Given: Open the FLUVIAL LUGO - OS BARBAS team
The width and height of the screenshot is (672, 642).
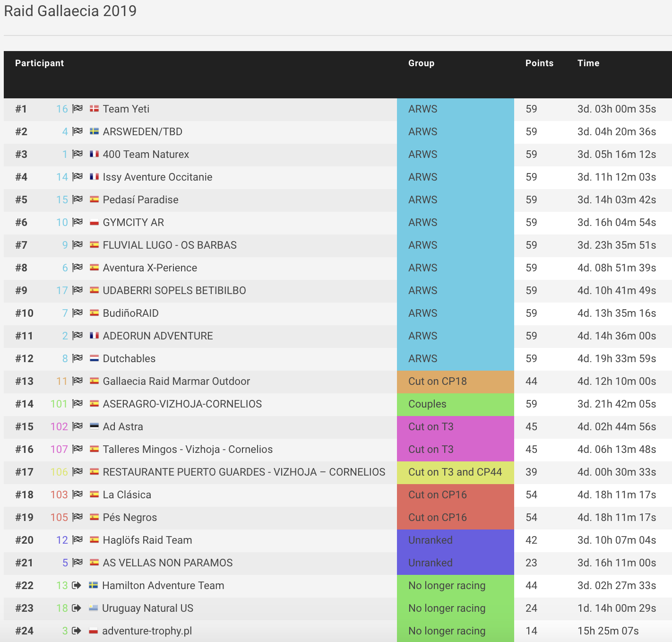Looking at the screenshot, I should coord(170,245).
